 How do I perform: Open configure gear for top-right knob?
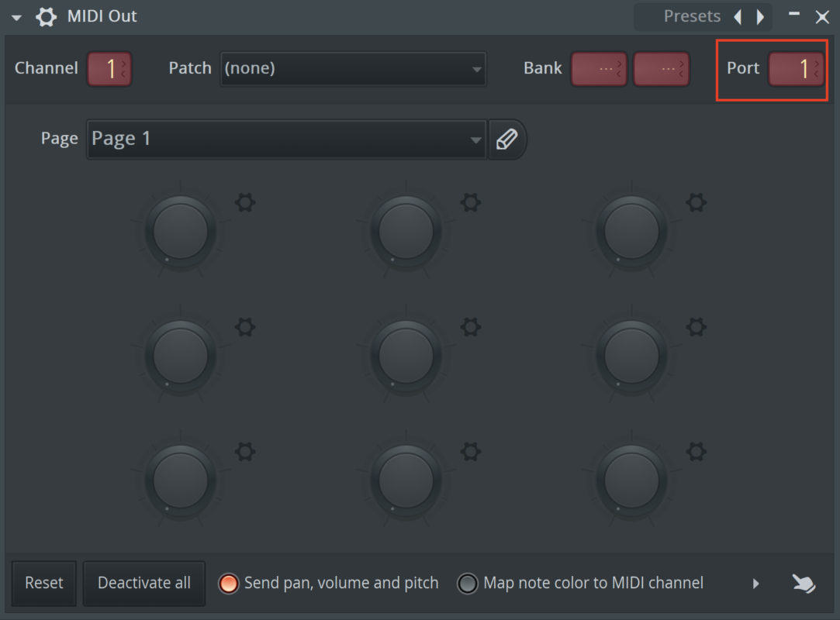click(x=697, y=203)
